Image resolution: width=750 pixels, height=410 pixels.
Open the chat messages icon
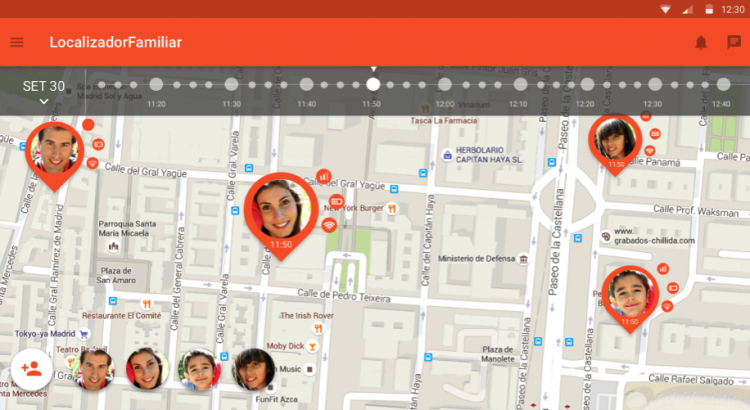[734, 42]
